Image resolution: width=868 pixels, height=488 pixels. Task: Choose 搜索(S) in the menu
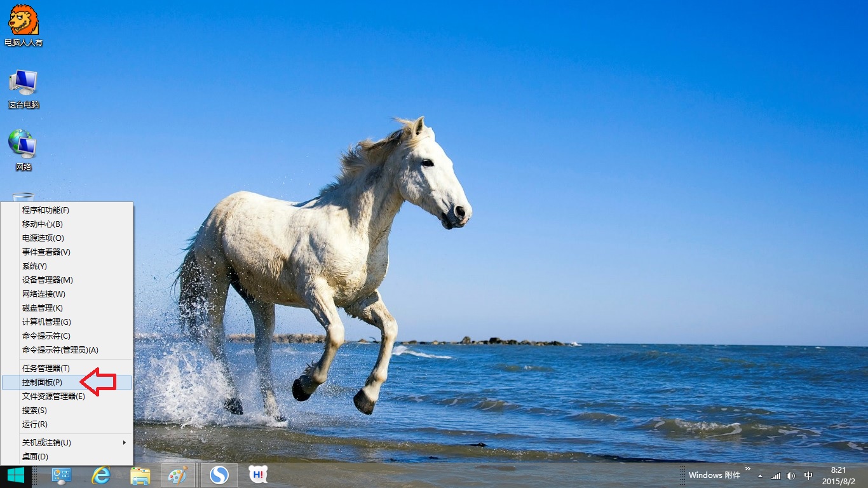click(x=67, y=410)
